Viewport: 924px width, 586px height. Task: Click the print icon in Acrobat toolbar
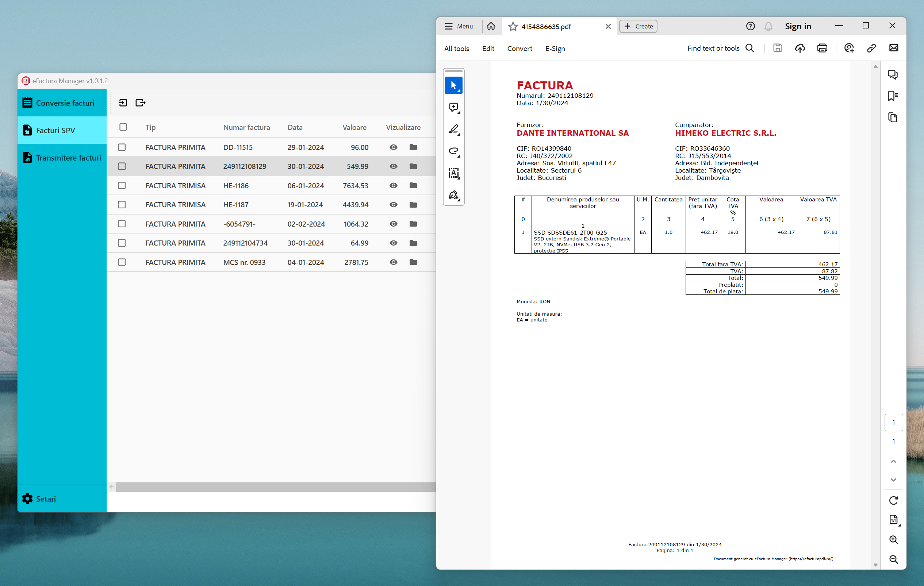point(822,48)
